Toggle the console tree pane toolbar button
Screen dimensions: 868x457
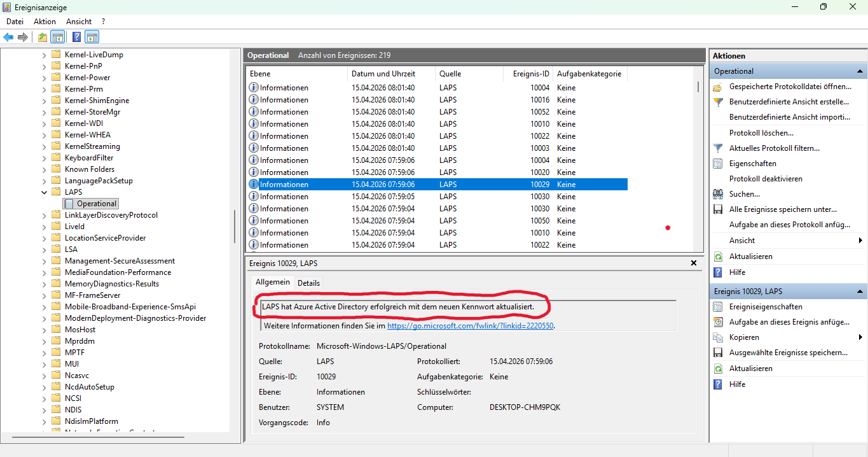tap(58, 37)
